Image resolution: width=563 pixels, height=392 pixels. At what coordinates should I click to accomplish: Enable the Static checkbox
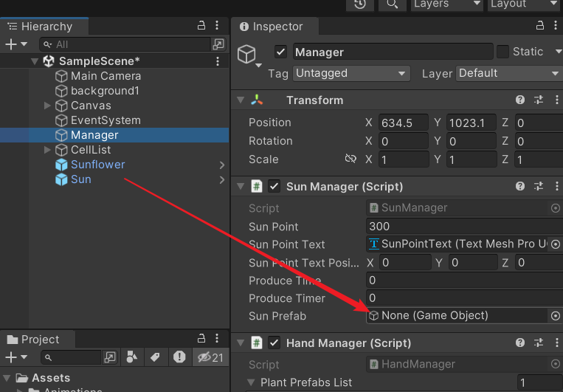[502, 52]
